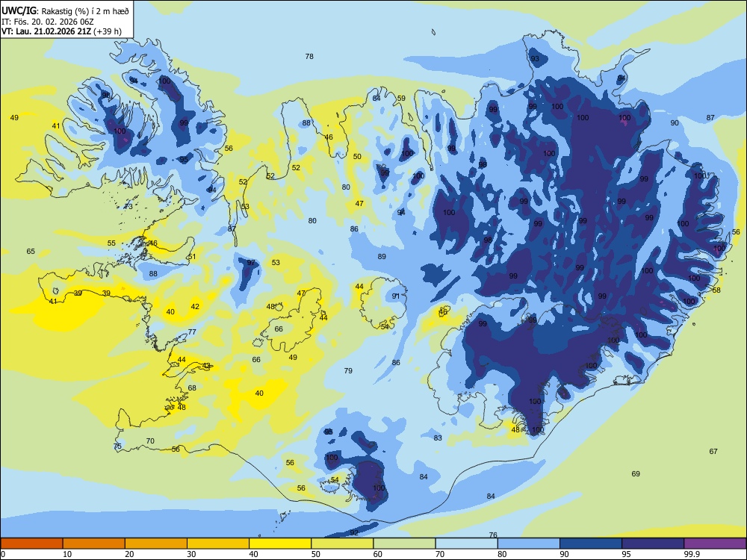Select the amber 20–30 legend color block
Viewport: 747px width, 560px height.
point(156,544)
